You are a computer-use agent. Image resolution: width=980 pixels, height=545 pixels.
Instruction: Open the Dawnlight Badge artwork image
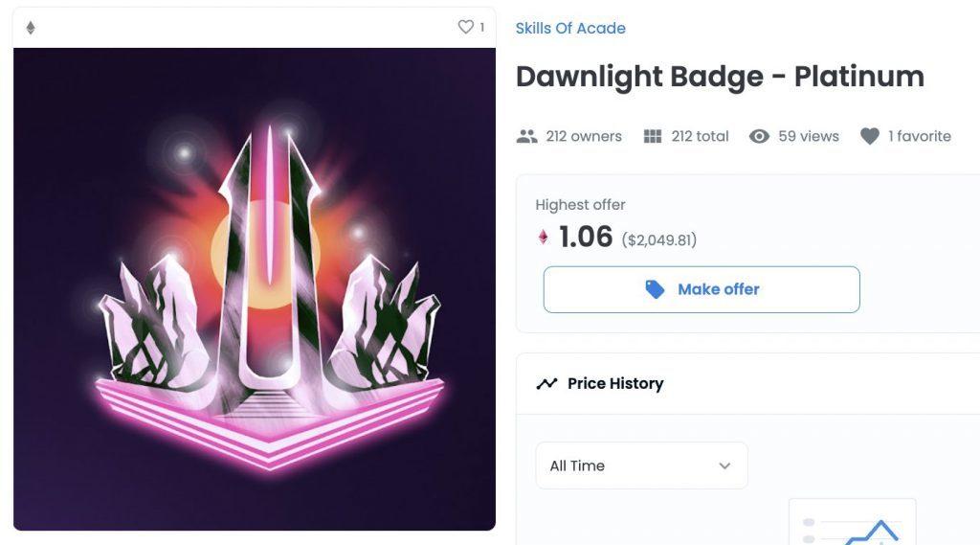click(x=255, y=288)
